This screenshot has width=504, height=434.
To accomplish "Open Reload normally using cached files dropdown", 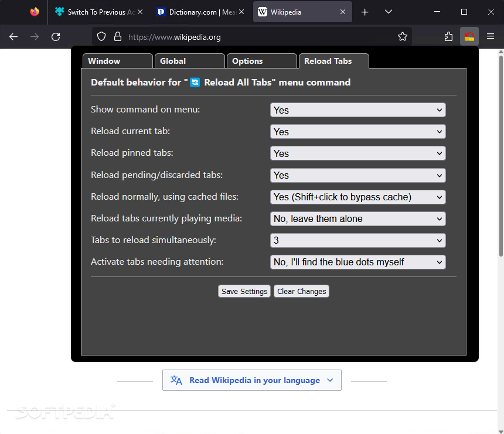I will 357,197.
